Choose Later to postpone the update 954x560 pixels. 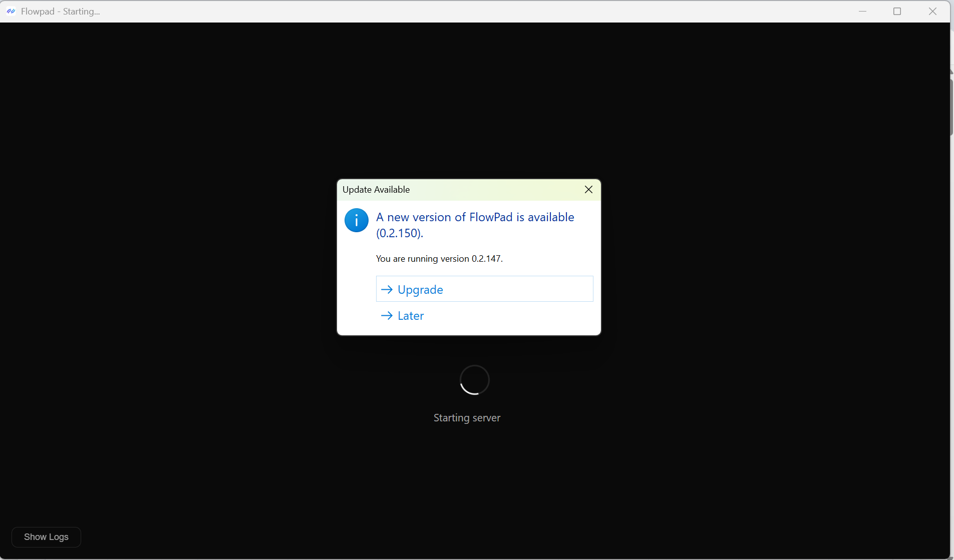484,316
